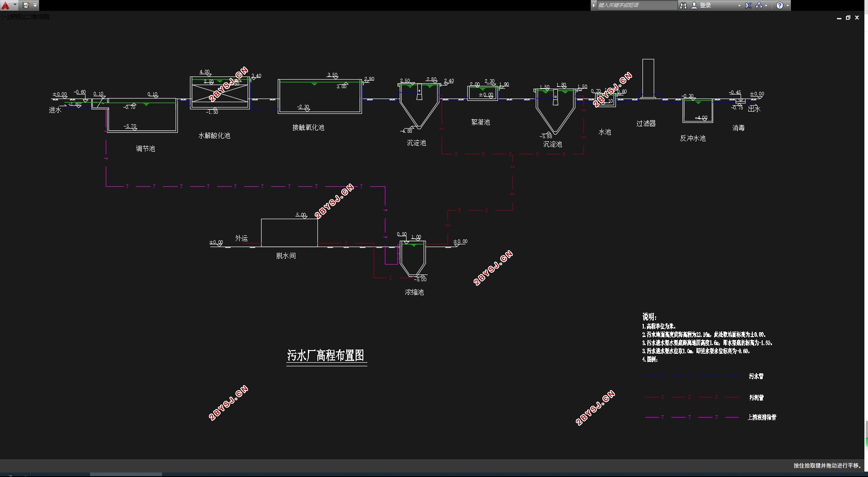The height and width of the screenshot is (477, 868).
Task: Select the 污泥管 legend label
Action: 756,397
